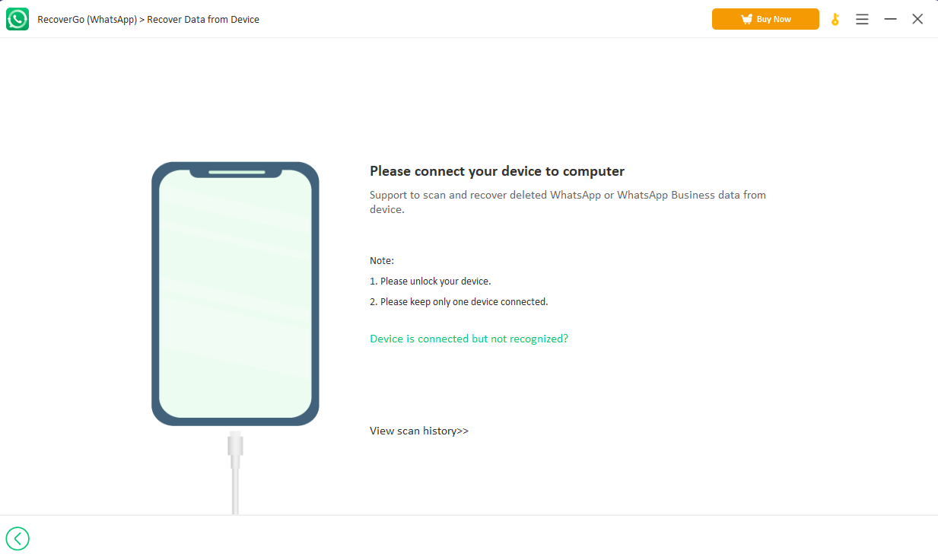The image size is (938, 560).
Task: Minimize the RecoverGo window
Action: pyautogui.click(x=890, y=20)
